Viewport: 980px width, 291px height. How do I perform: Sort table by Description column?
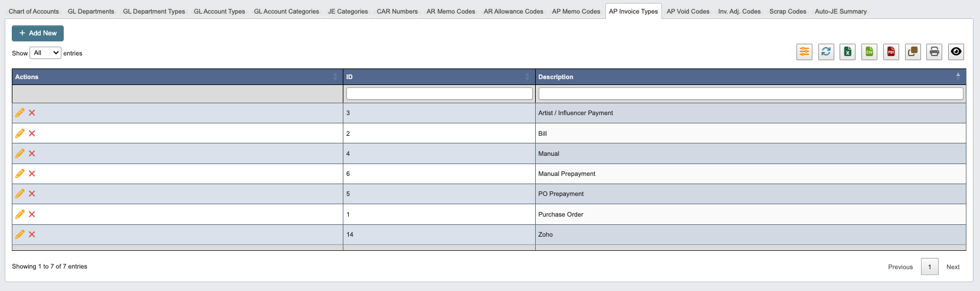(750, 77)
